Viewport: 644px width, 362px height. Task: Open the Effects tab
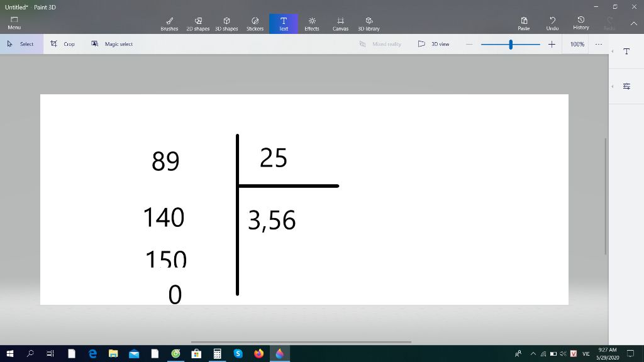[312, 24]
